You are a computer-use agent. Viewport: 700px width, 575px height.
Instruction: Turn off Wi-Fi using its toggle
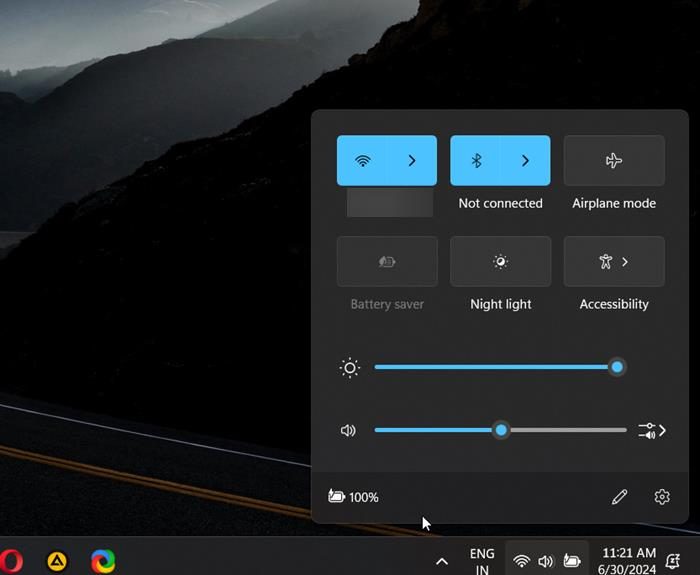coord(363,161)
